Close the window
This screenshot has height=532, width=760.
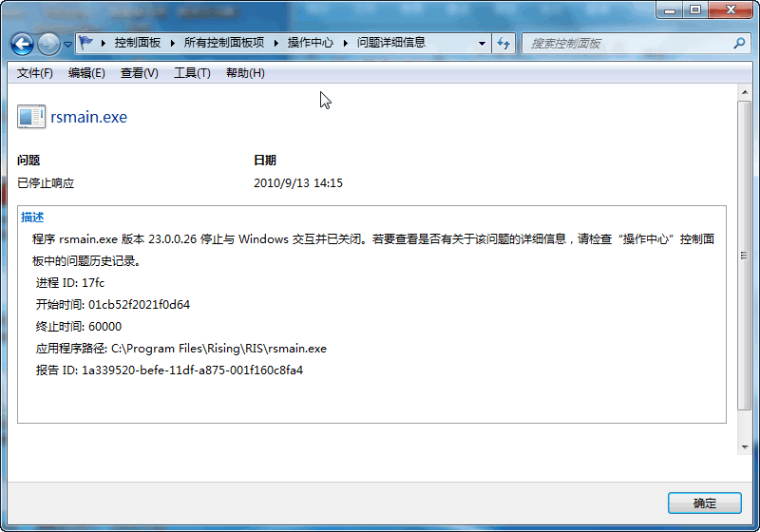731,9
